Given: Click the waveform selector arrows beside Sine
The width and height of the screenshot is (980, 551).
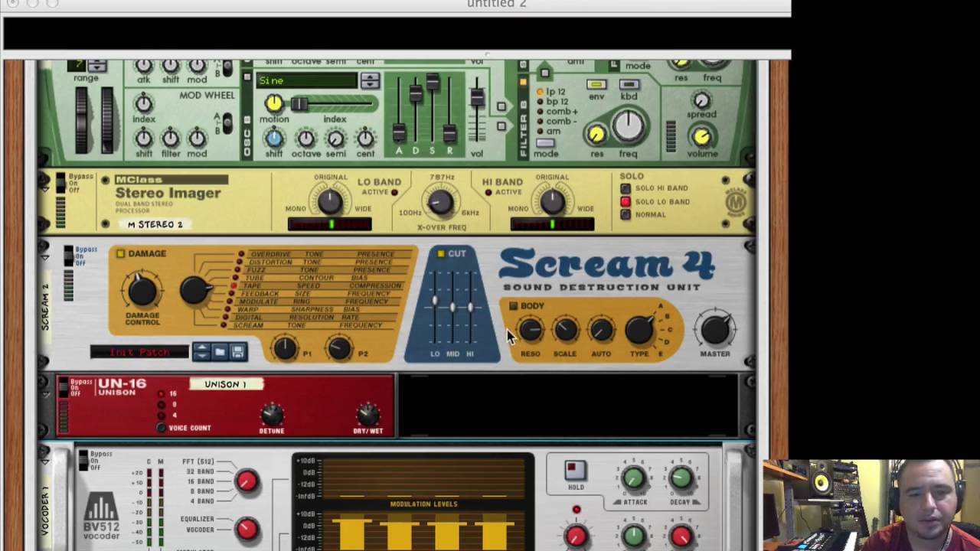Looking at the screenshot, I should (370, 80).
